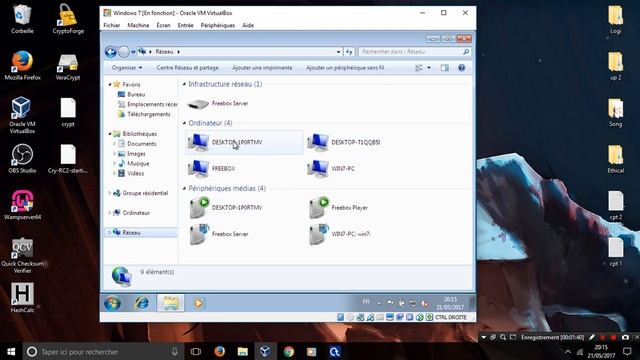Select Réseau in the navigation pane
Viewport: 640px width, 360px height.
[141, 232]
